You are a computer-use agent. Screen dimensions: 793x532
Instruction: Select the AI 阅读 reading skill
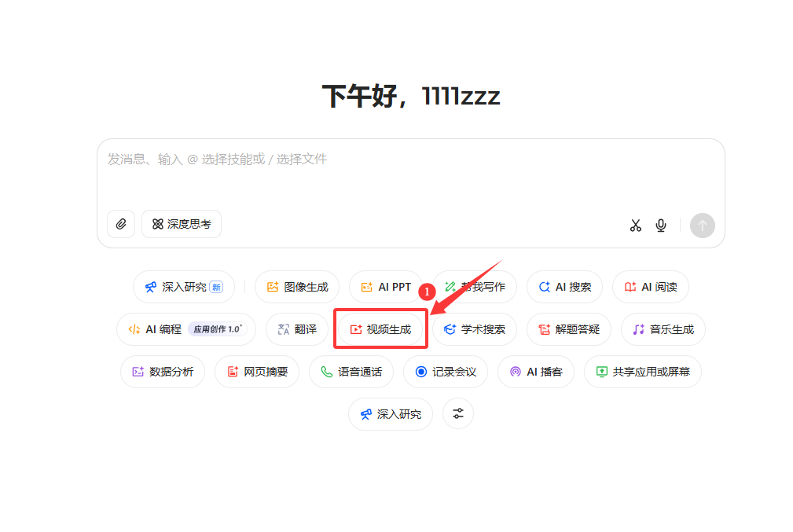pos(650,287)
